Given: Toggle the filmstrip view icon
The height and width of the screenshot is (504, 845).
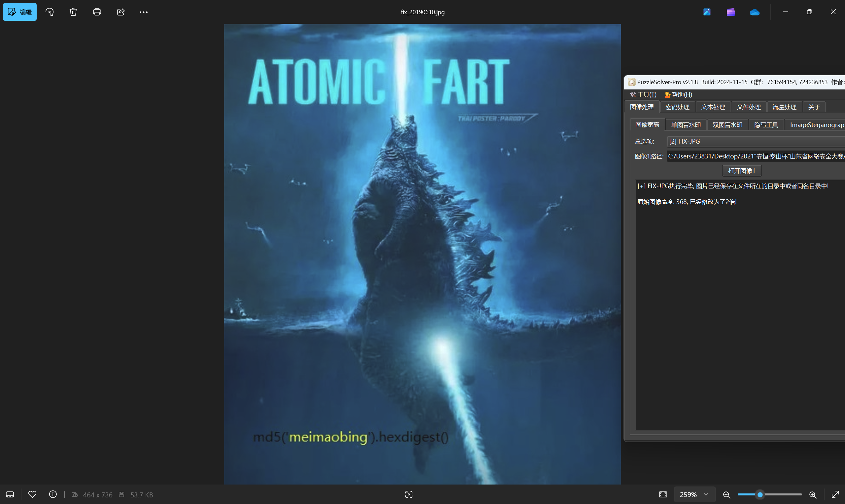Looking at the screenshot, I should pyautogui.click(x=10, y=494).
